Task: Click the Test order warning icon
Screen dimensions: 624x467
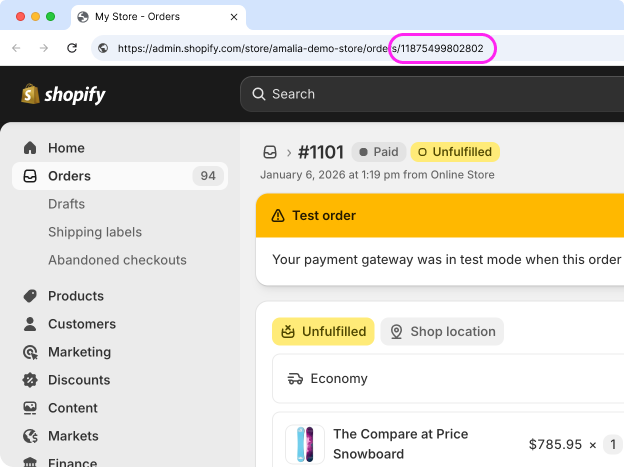Action: pyautogui.click(x=278, y=216)
